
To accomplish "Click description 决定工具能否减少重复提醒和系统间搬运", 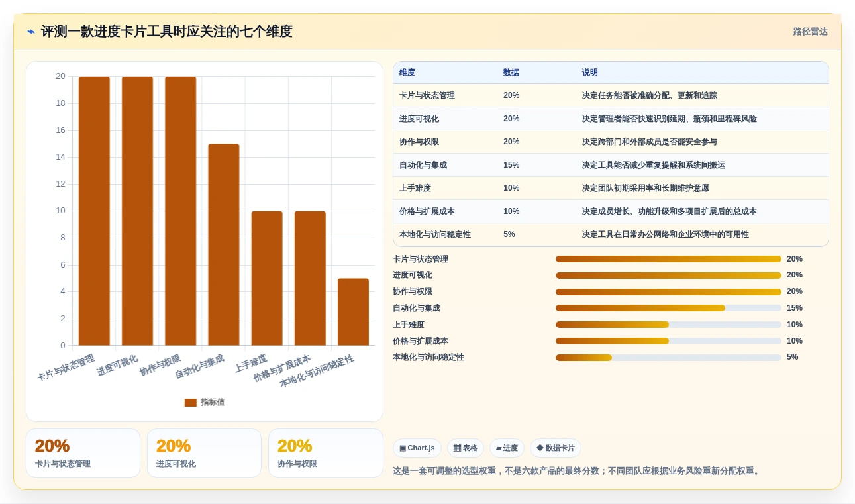I will (654, 165).
